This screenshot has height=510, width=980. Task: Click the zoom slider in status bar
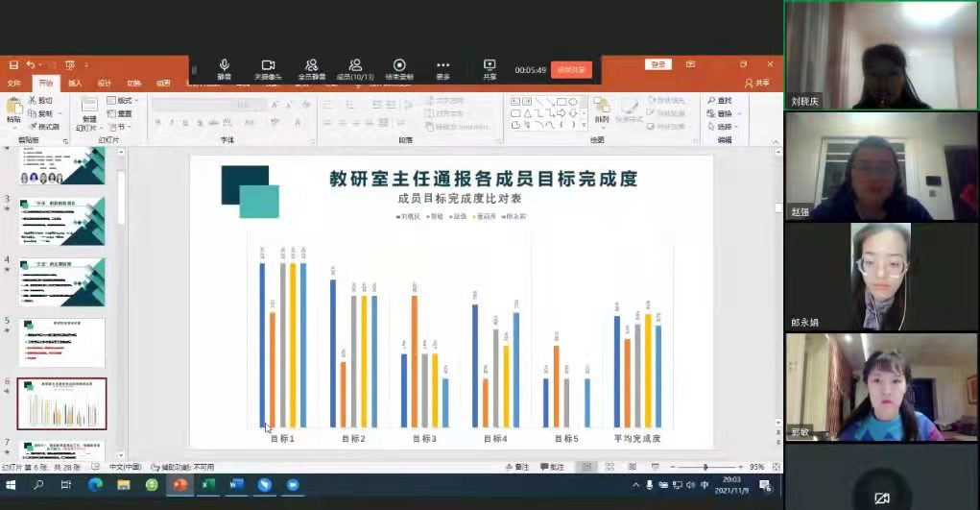coord(705,467)
